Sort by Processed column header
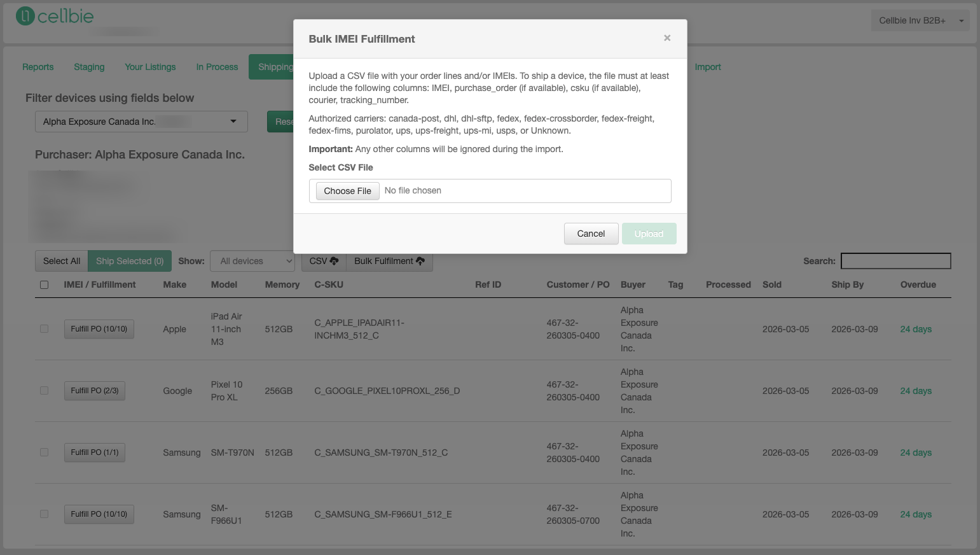This screenshot has height=555, width=980. (x=728, y=285)
